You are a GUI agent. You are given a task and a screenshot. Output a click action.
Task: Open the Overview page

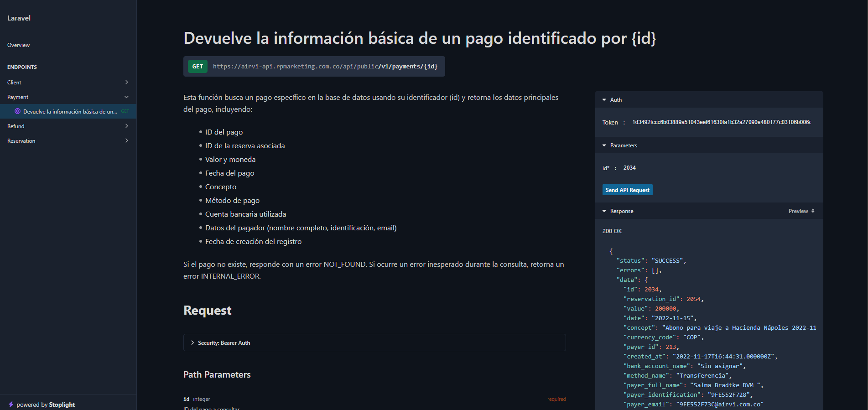tap(19, 45)
